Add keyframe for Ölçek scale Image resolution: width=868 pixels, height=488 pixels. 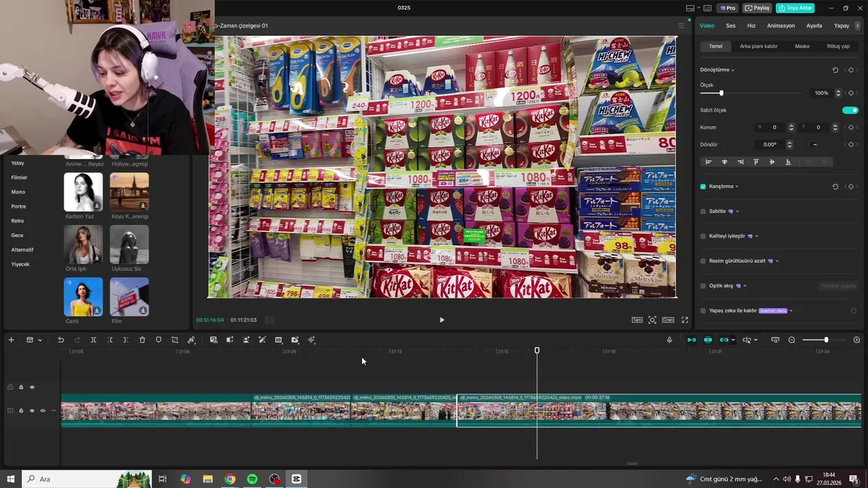851,93
